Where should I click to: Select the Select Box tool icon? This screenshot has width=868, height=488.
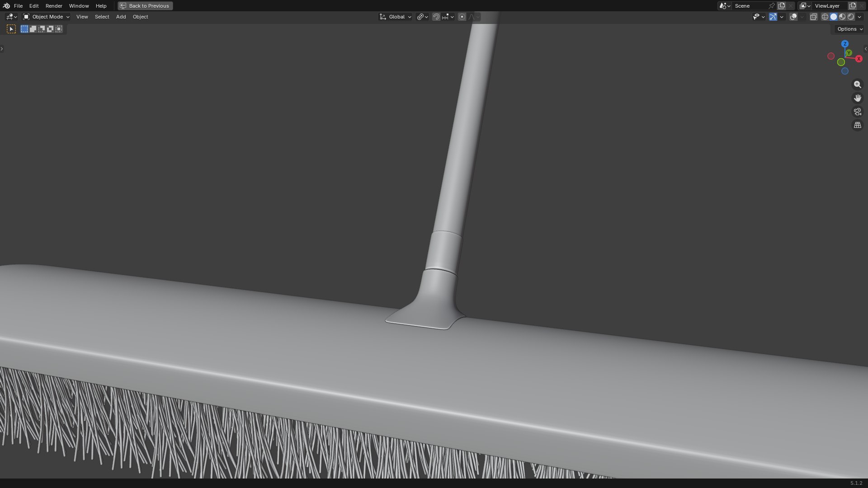point(11,29)
